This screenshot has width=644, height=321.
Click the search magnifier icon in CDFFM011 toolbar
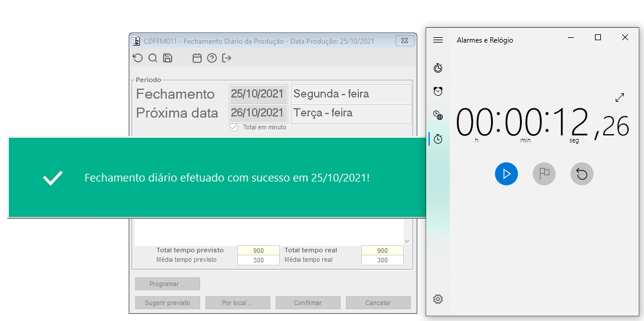click(153, 58)
